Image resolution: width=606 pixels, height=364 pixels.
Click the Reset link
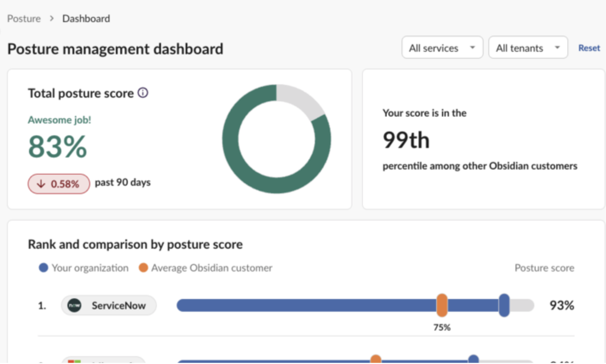(589, 48)
